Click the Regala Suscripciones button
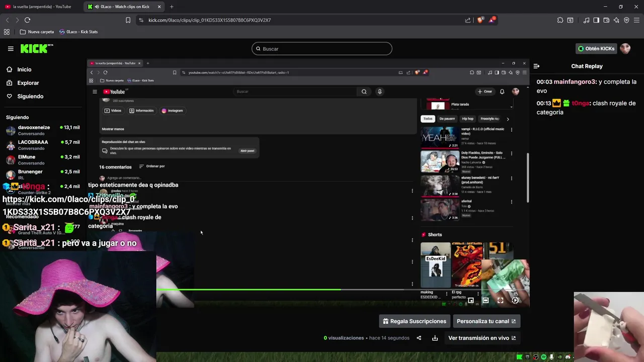Image resolution: width=644 pixels, height=362 pixels. click(415, 321)
